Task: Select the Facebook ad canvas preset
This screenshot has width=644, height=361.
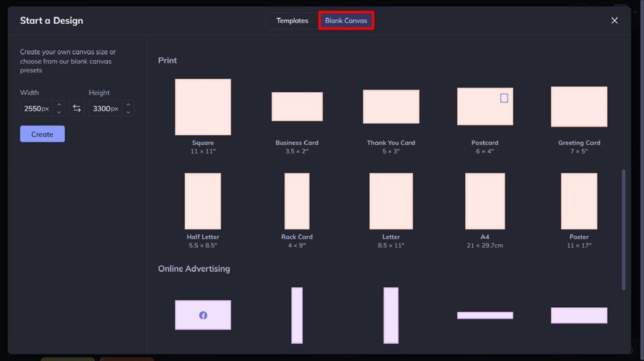Action: 203,315
